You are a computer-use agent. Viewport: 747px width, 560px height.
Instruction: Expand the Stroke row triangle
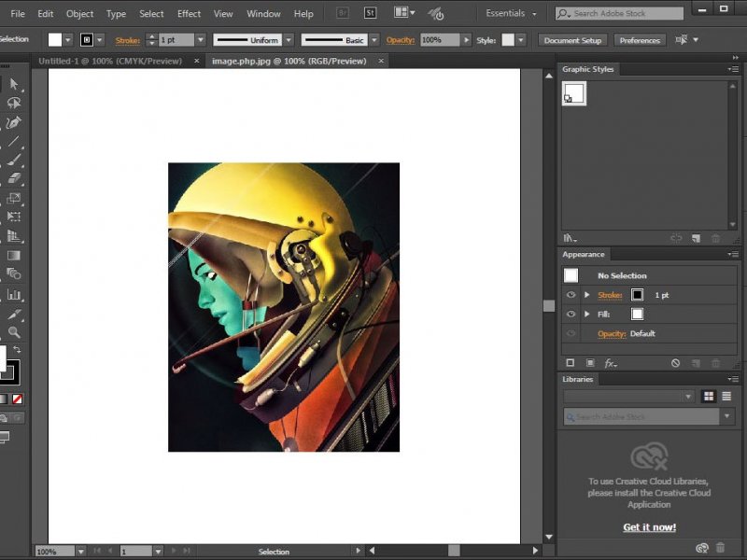[x=587, y=295]
